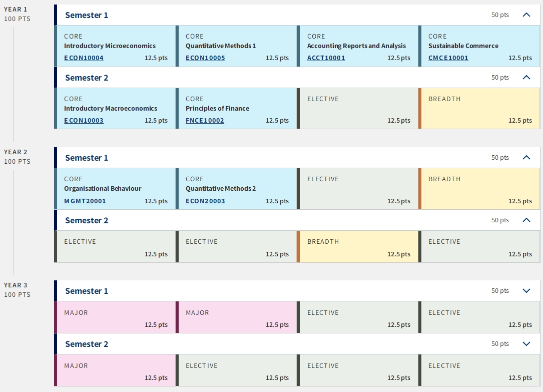
Task: Select Breadth slot in Year 2 Semester 1
Action: (479, 189)
